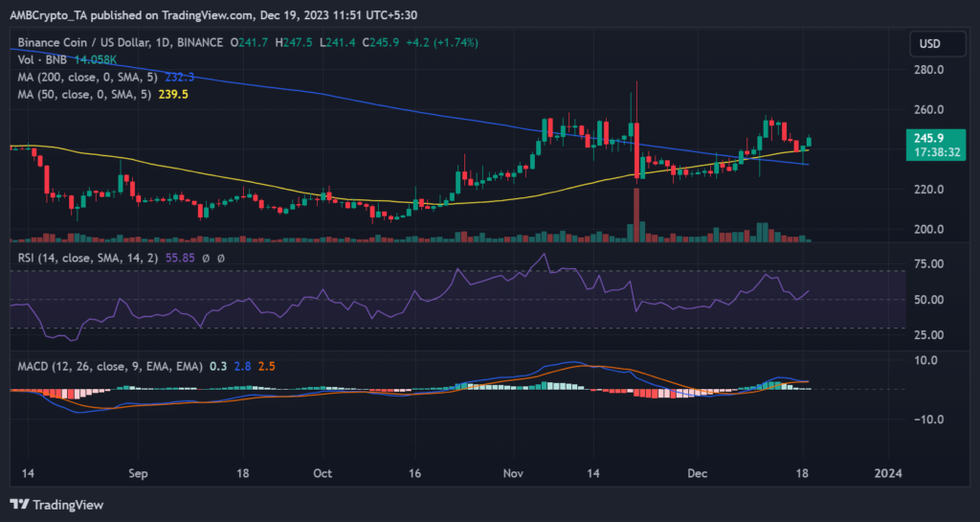Screen dimensions: 980x522
Task: Click the Nov label on time axis
Action: point(514,473)
